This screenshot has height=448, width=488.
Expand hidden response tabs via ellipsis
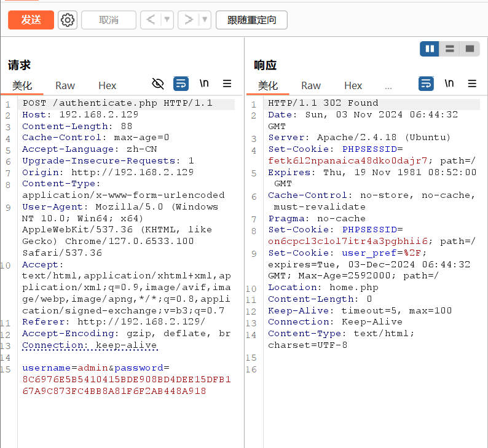tap(388, 86)
